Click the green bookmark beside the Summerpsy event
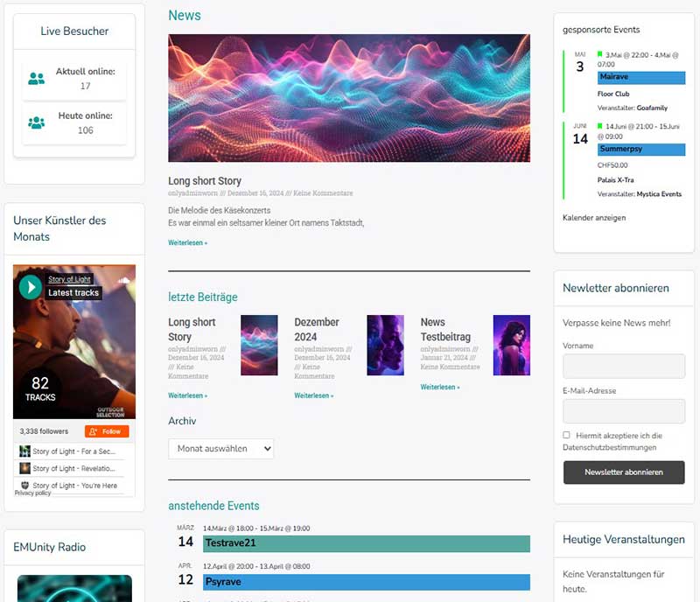This screenshot has width=700, height=602. (x=600, y=125)
